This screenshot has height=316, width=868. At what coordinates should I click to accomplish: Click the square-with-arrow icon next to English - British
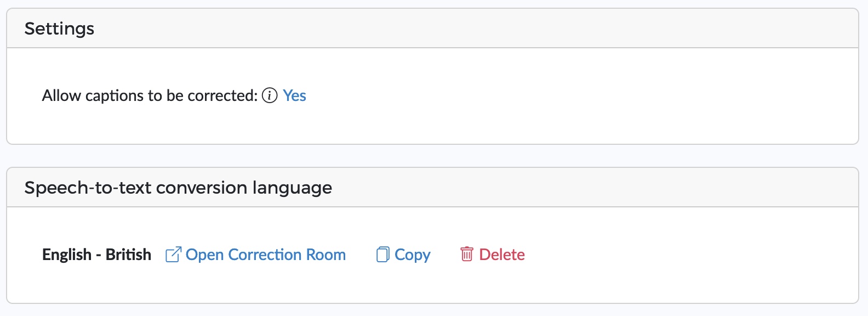click(173, 255)
